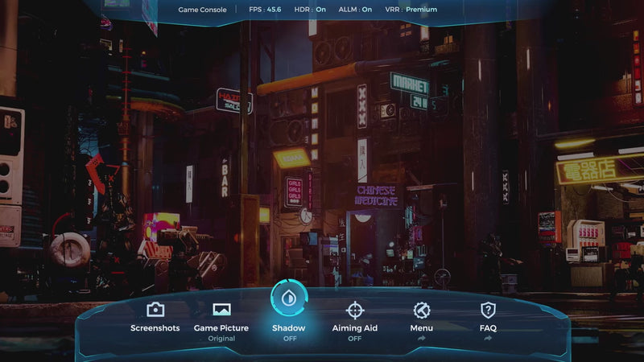Click the VRR Premium status
Screen dimensions: 644x362
411,10
